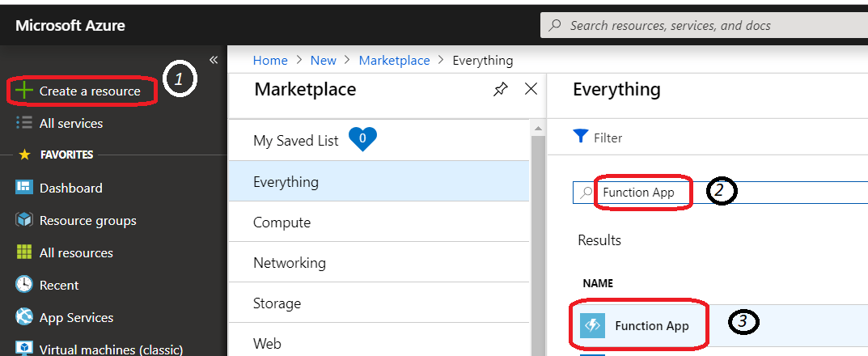Click the Virtual machines (classic) icon
The image size is (868, 356).
pos(24,349)
